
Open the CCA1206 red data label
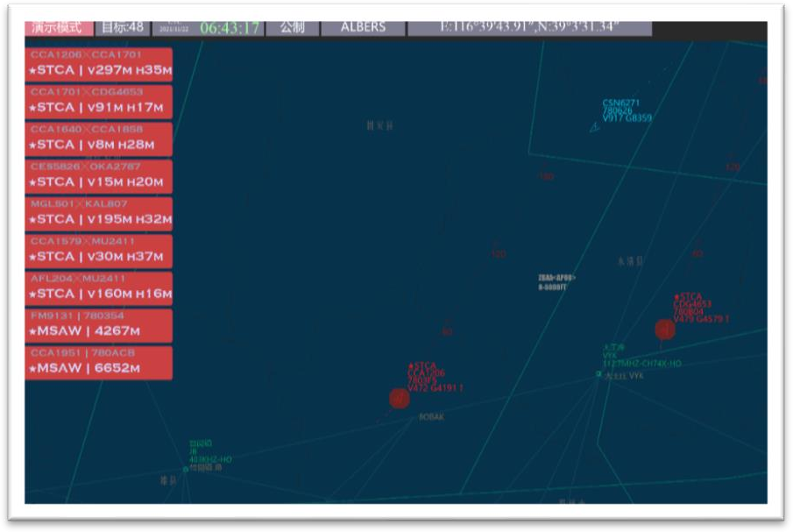(x=434, y=378)
